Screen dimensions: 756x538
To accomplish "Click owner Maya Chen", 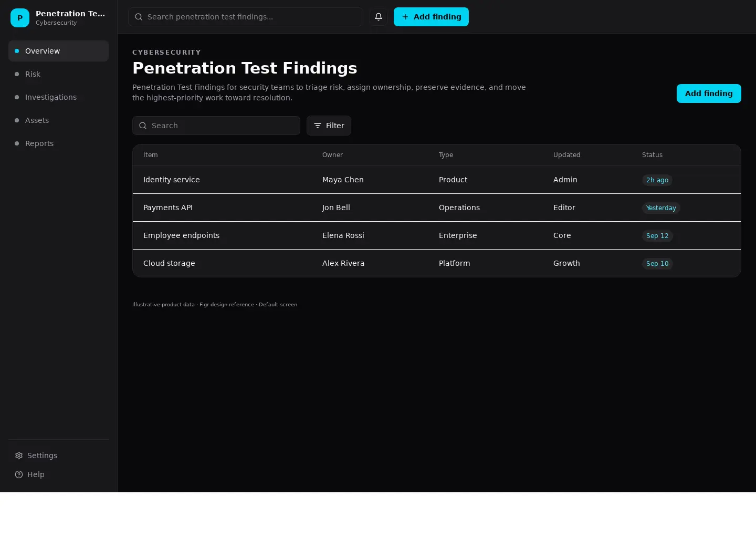I will pyautogui.click(x=343, y=180).
